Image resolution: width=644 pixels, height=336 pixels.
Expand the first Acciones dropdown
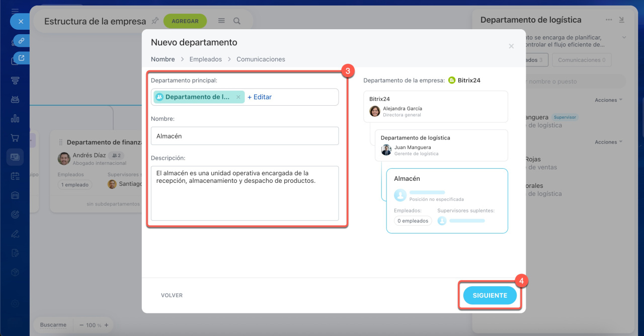tap(608, 100)
